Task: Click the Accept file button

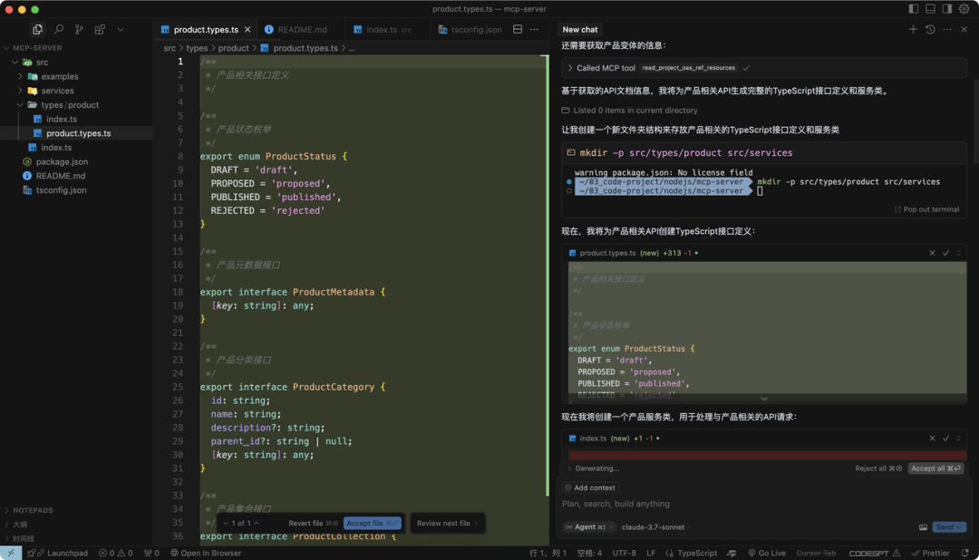Action: point(373,523)
